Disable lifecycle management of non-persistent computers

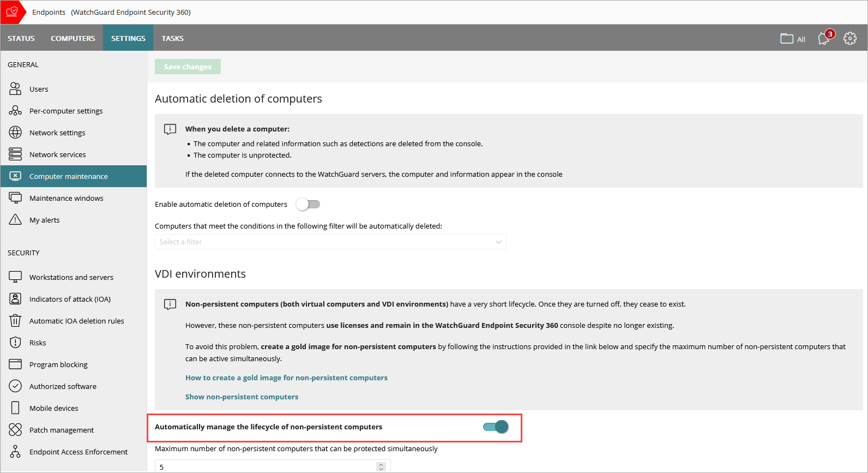point(496,427)
